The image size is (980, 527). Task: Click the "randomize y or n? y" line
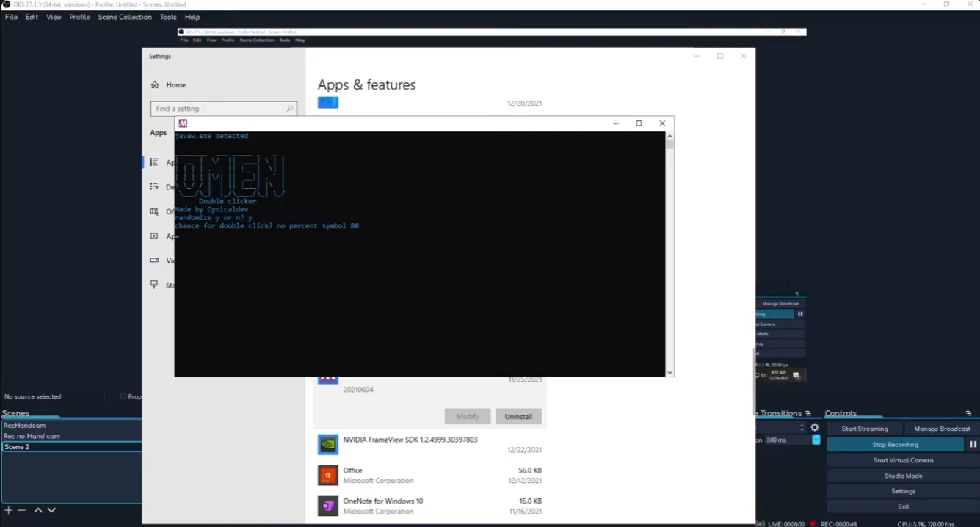[214, 218]
